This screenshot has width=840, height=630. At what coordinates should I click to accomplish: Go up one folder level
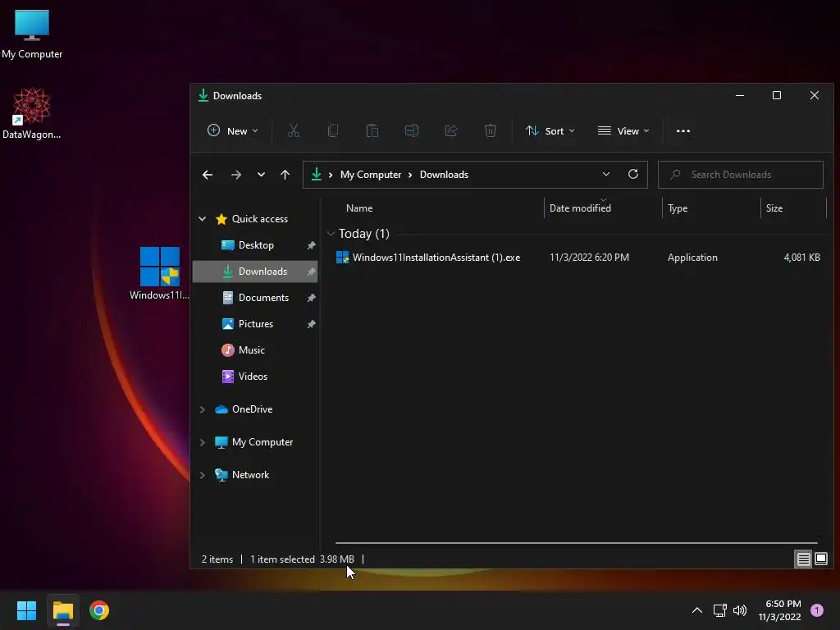(285, 175)
